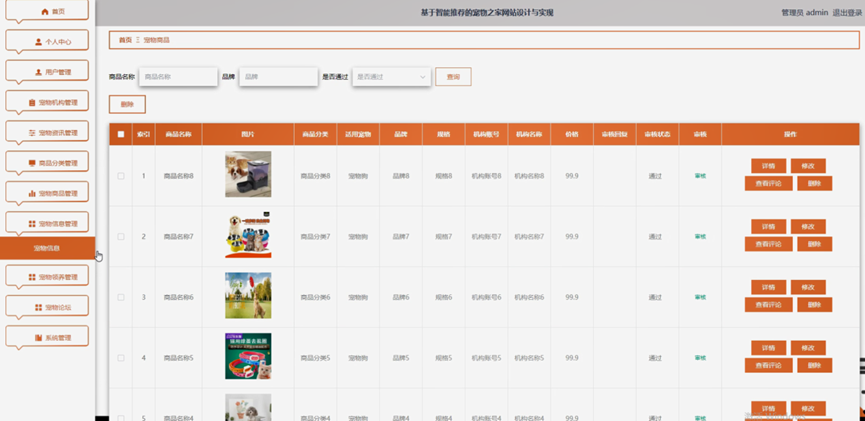The image size is (865, 421).
Task: Expand the 宠物领养管理 sidebar menu
Action: pos(47,276)
